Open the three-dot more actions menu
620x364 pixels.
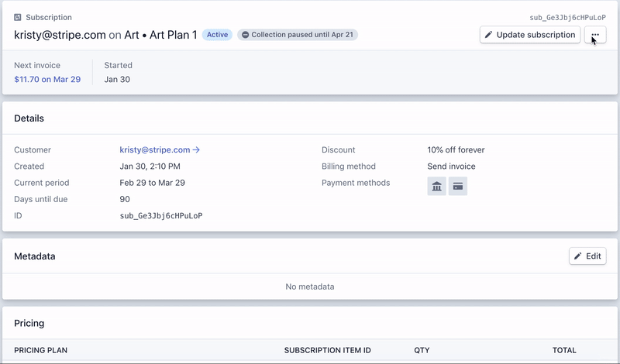(x=594, y=35)
